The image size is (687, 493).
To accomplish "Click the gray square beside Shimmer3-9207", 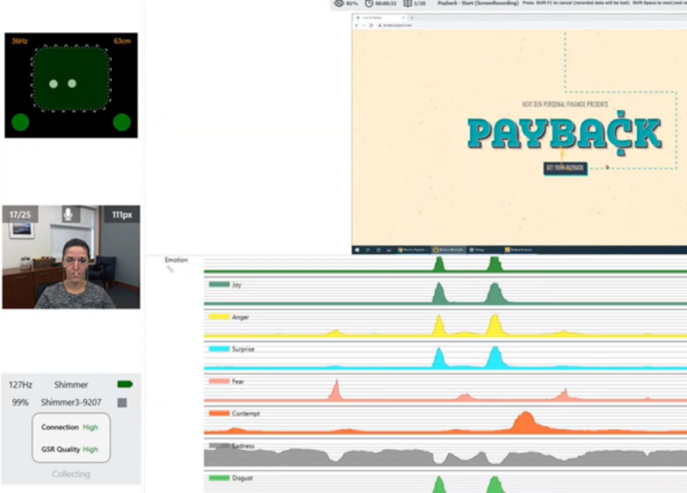I will (x=122, y=402).
